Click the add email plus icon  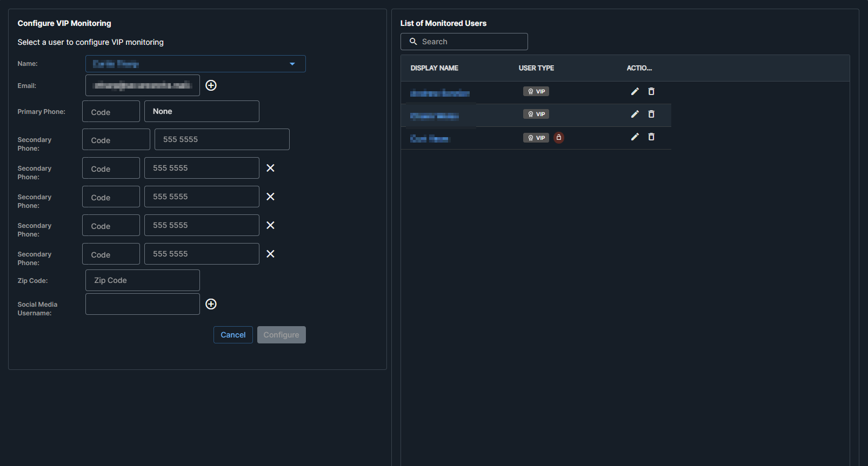(211, 85)
